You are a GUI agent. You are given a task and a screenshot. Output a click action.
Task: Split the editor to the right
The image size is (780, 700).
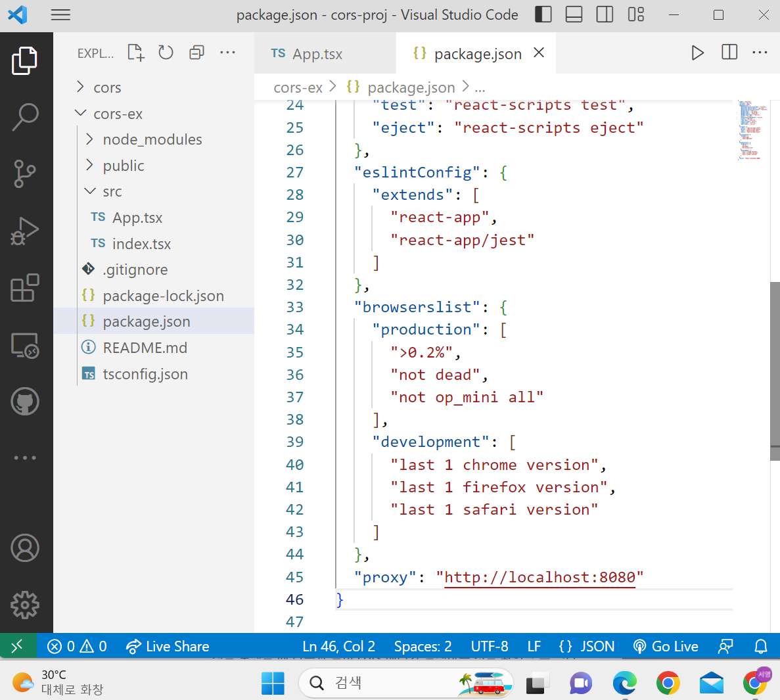pyautogui.click(x=729, y=53)
